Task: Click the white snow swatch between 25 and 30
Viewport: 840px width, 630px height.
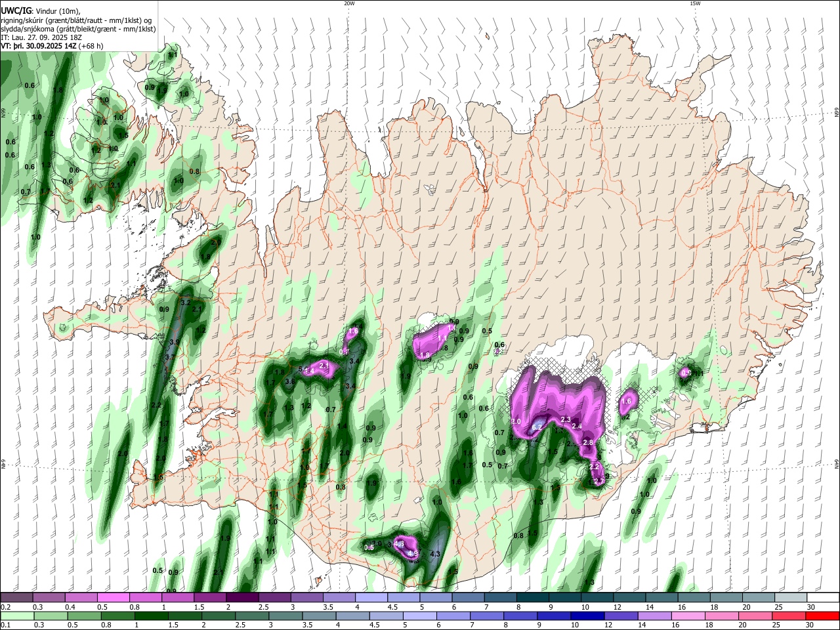Action: 791,598
